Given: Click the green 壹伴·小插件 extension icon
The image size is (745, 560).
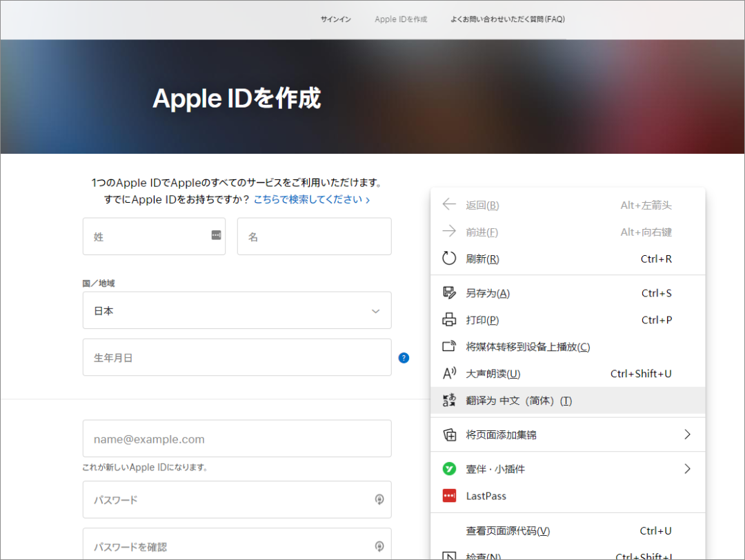Looking at the screenshot, I should click(449, 468).
